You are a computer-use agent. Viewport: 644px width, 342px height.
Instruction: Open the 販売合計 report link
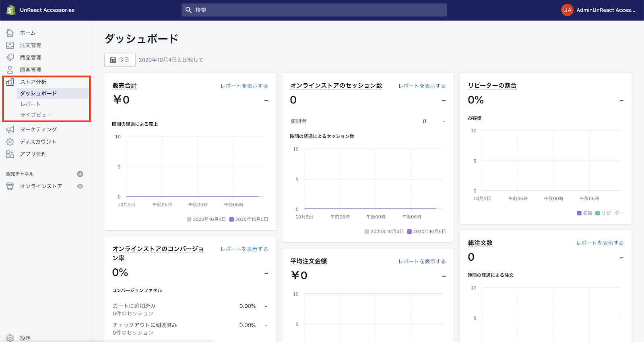click(x=244, y=86)
